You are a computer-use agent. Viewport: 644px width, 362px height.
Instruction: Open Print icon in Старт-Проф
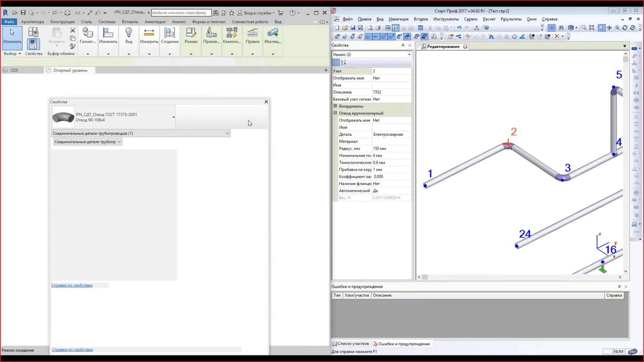tap(377, 28)
